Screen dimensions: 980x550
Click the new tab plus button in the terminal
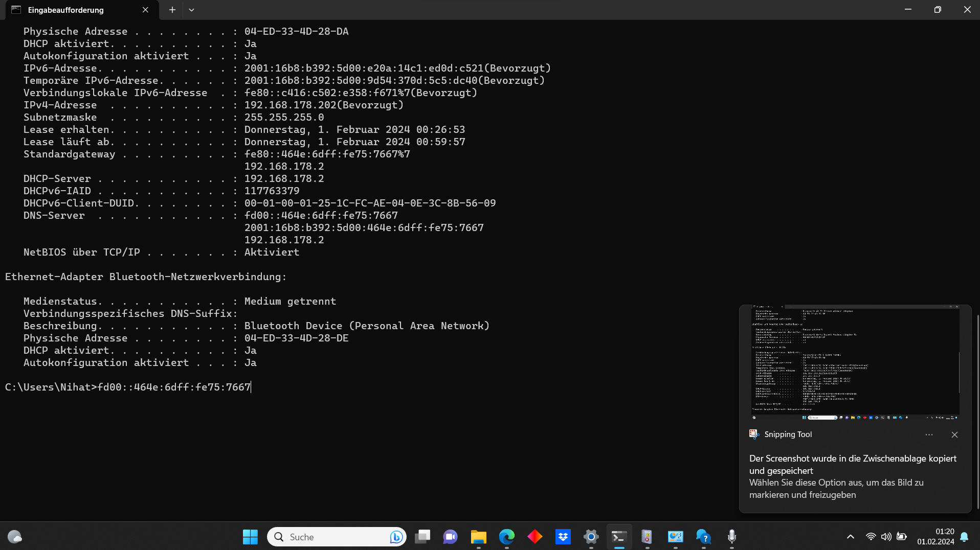click(172, 10)
